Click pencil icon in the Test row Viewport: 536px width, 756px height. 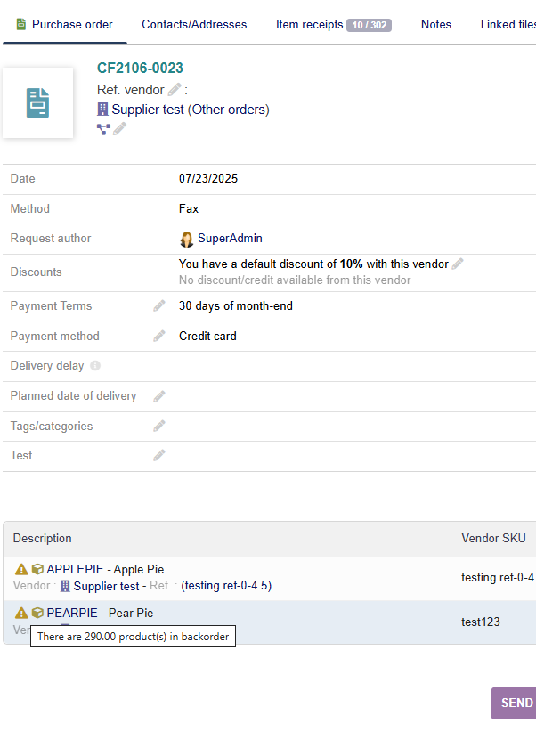tap(159, 456)
